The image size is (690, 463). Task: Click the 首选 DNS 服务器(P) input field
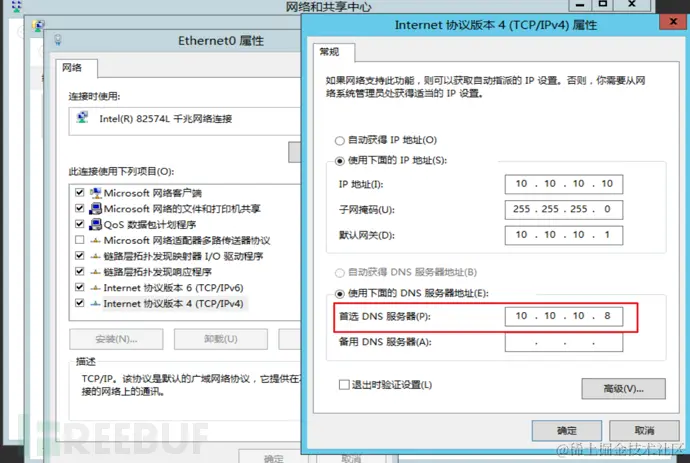coord(564,316)
